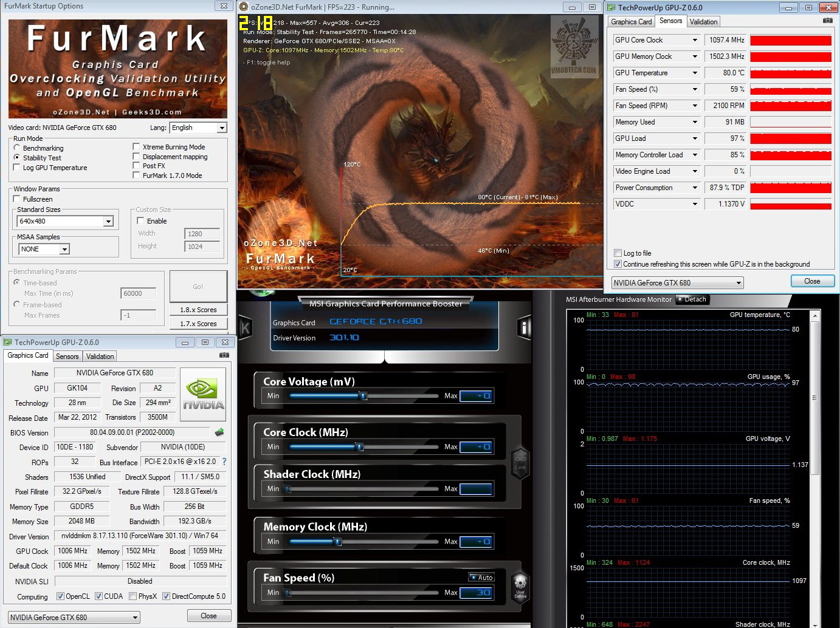Detach the Afterburner Hardware Monitor

(692, 299)
